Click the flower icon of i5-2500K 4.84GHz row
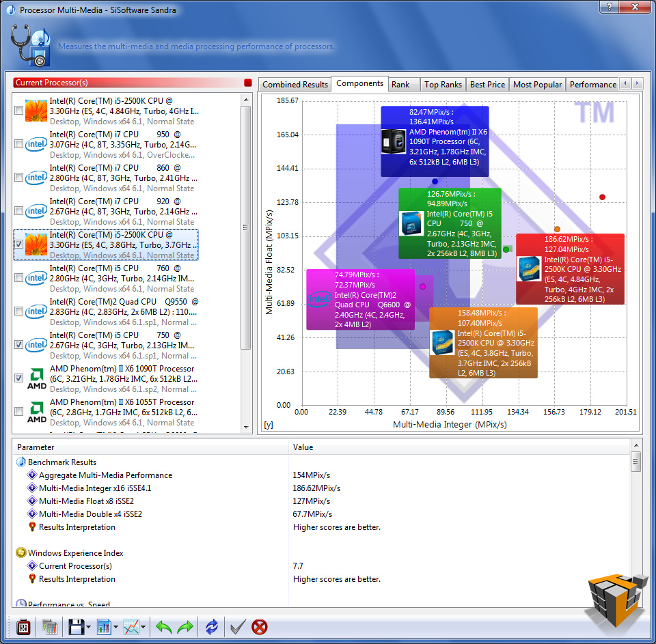Screen dimensions: 656x644 [x=36, y=111]
